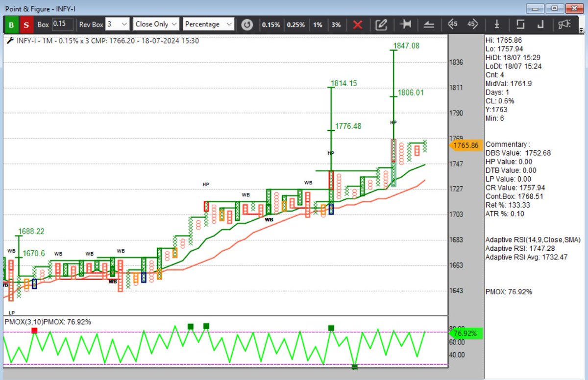Screen dimensions: 588x380
Task: Click the toolbar overflow arrow
Action: tap(582, 29)
